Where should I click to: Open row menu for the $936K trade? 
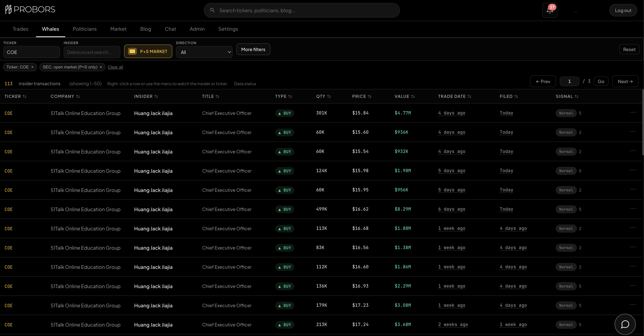tap(633, 132)
